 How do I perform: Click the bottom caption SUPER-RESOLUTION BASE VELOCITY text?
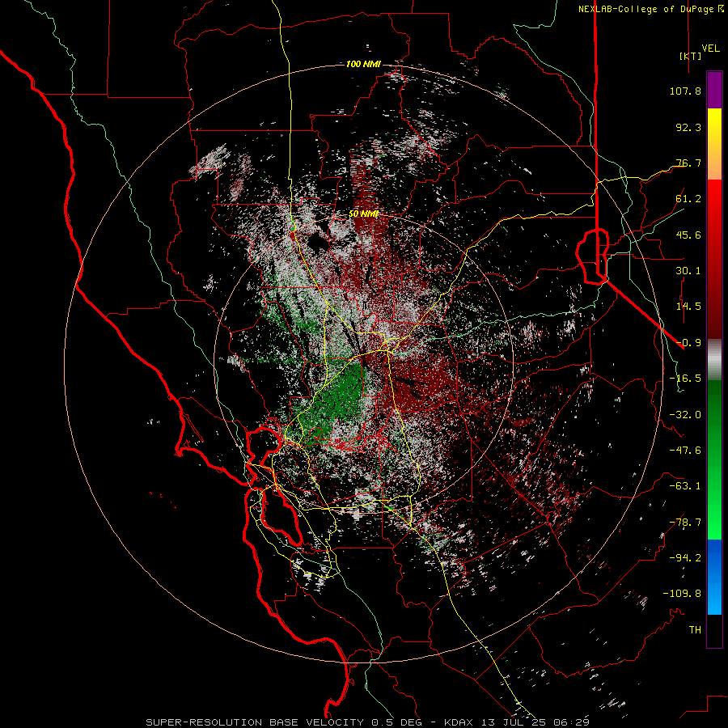256,722
